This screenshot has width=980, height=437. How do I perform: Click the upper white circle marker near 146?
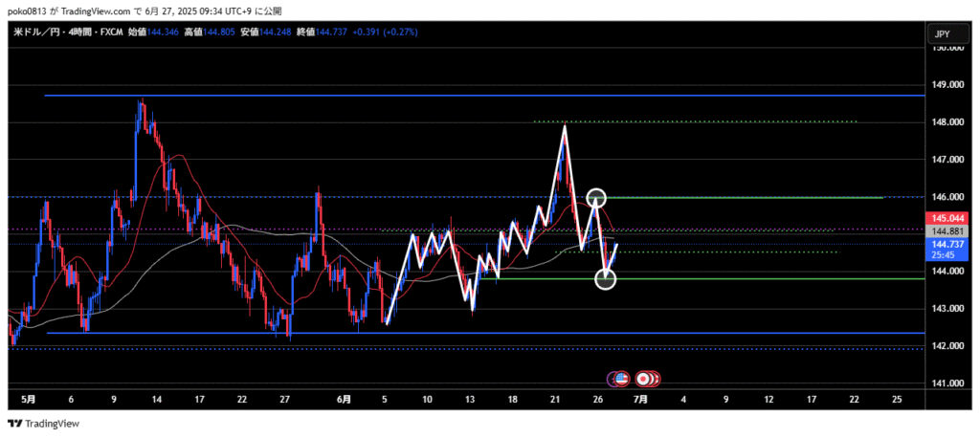[x=597, y=198]
